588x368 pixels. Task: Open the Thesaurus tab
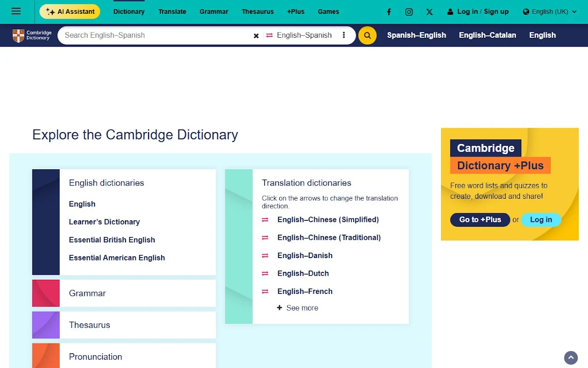click(x=258, y=11)
